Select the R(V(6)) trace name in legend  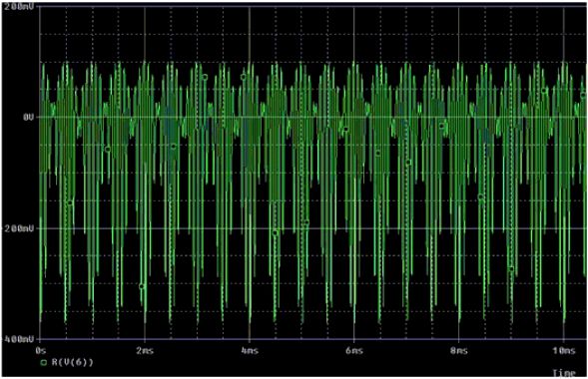coord(72,362)
